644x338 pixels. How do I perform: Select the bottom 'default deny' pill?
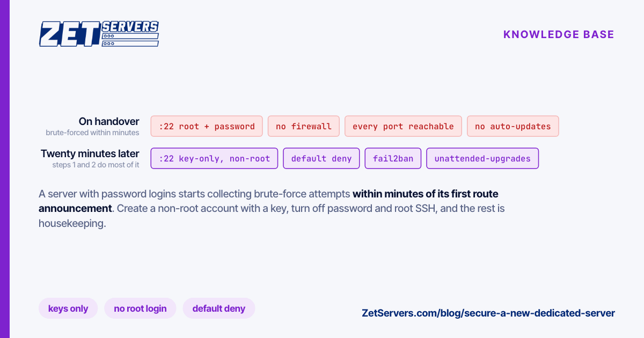(219, 308)
